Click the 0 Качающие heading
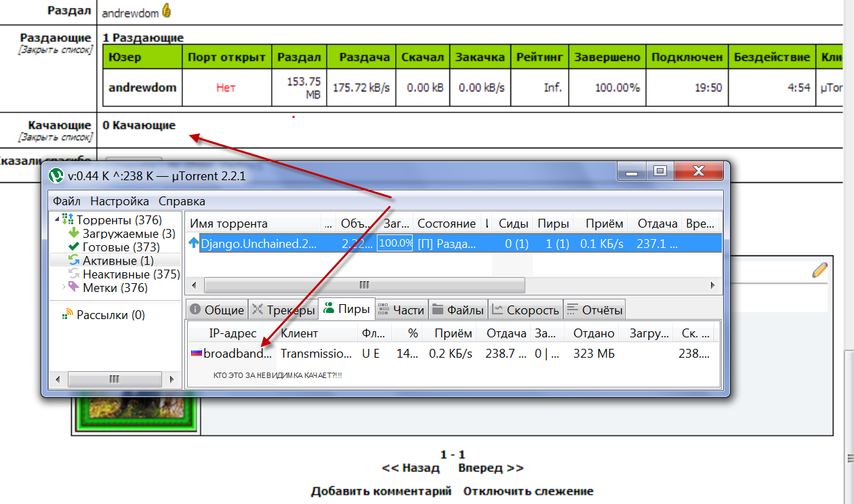Image resolution: width=854 pixels, height=504 pixels. point(139,125)
